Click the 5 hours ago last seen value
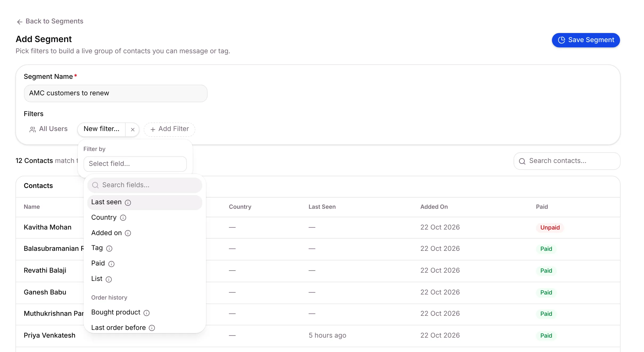The height and width of the screenshot is (352, 644). coord(327,335)
